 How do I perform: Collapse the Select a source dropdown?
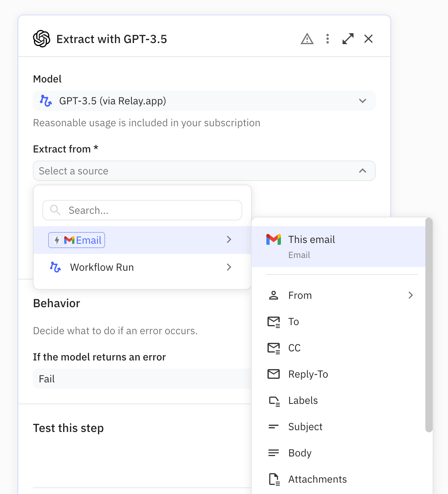(x=204, y=171)
